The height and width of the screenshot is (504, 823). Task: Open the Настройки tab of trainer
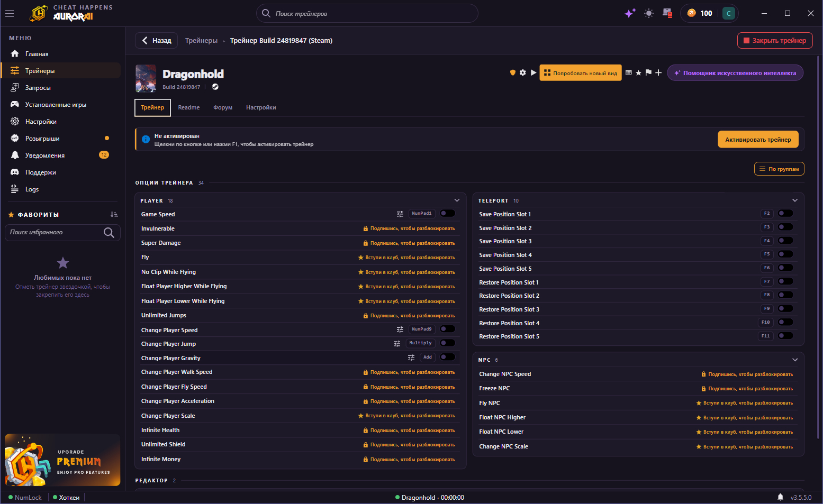coord(261,107)
